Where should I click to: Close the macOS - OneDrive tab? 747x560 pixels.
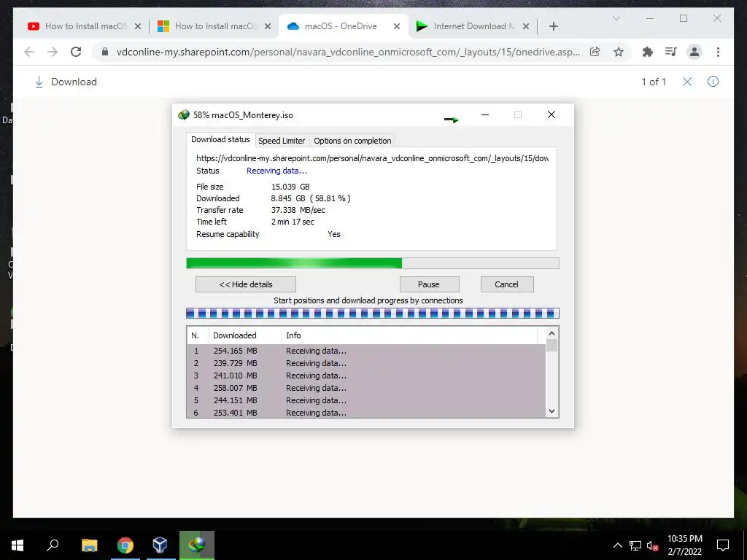(396, 26)
